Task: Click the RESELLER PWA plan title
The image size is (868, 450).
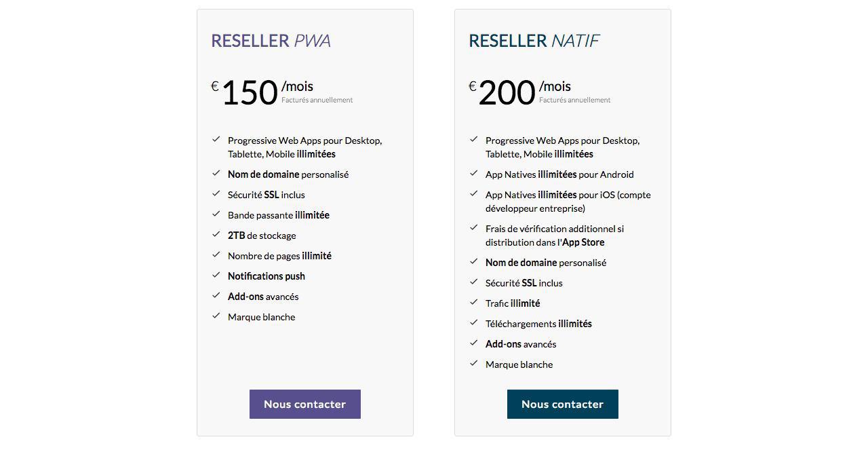Action: pyautogui.click(x=271, y=41)
